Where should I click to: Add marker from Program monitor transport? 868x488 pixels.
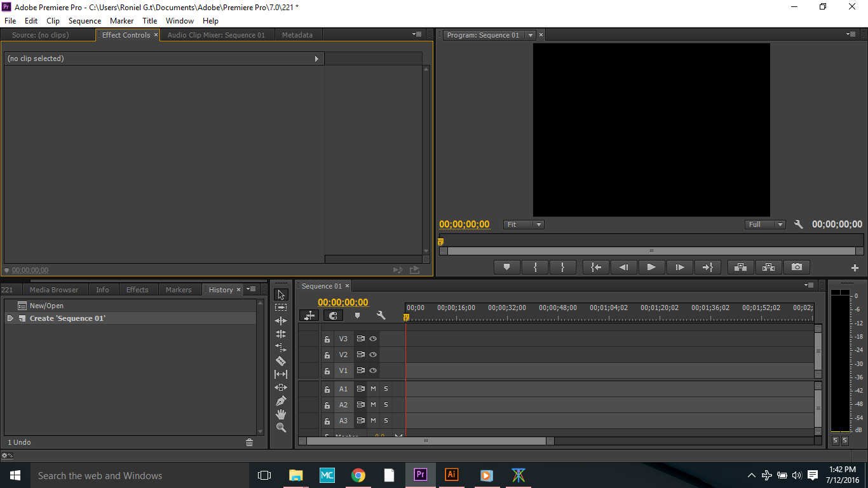pyautogui.click(x=506, y=268)
